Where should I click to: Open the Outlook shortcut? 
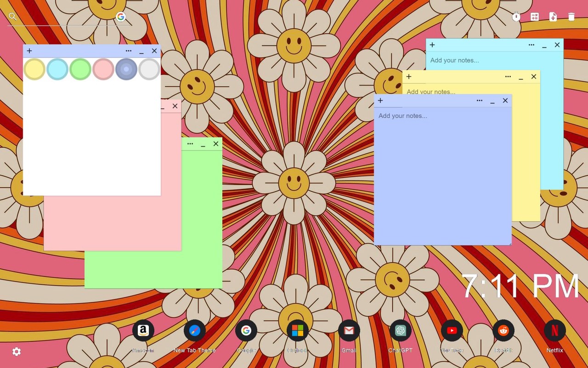[298, 330]
